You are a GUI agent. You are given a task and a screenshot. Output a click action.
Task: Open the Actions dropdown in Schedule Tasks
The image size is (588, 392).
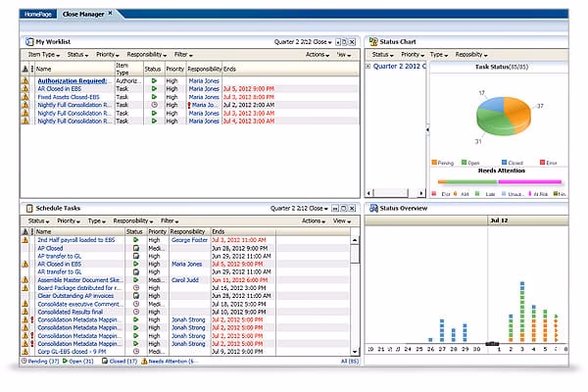(316, 221)
